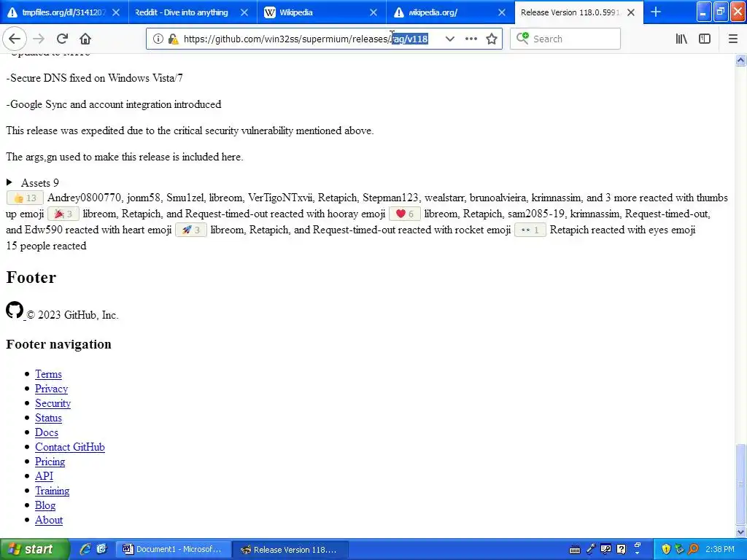Close the wikipedia.org/ warning tab
Image resolution: width=747 pixels, height=560 pixels.
[x=502, y=12]
